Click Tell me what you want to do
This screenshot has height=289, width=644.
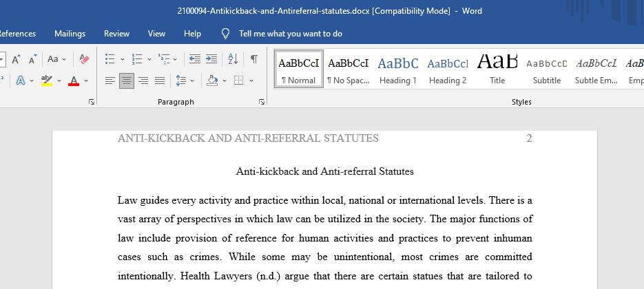(291, 34)
